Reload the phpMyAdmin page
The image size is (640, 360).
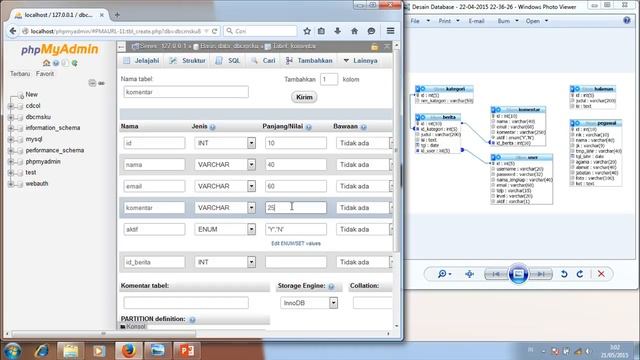[x=214, y=31]
